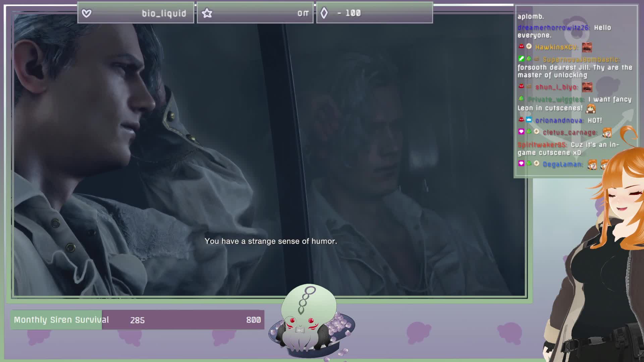
Task: Click the first emote after Degalaman
Action: (x=592, y=164)
